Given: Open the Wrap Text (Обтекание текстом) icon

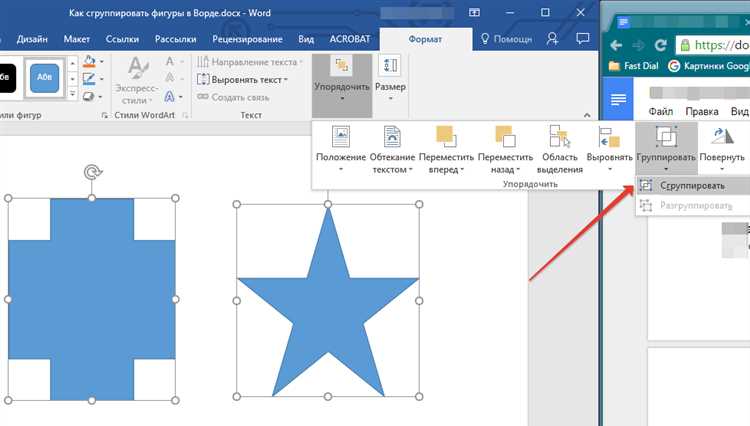Looking at the screenshot, I should click(x=392, y=149).
